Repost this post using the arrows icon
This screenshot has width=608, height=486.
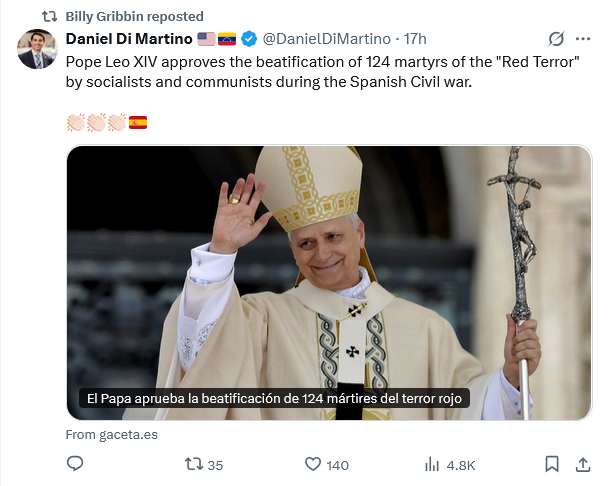194,464
